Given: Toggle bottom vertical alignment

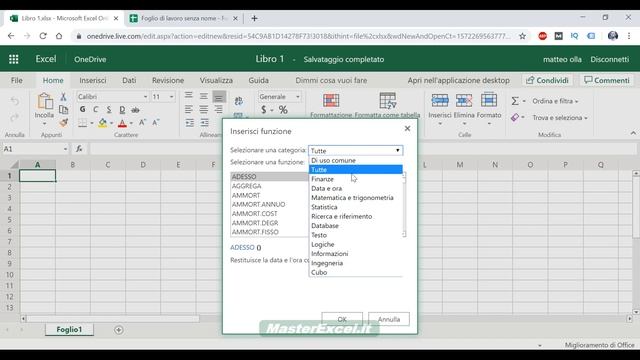Looking at the screenshot, I should click(x=219, y=97).
